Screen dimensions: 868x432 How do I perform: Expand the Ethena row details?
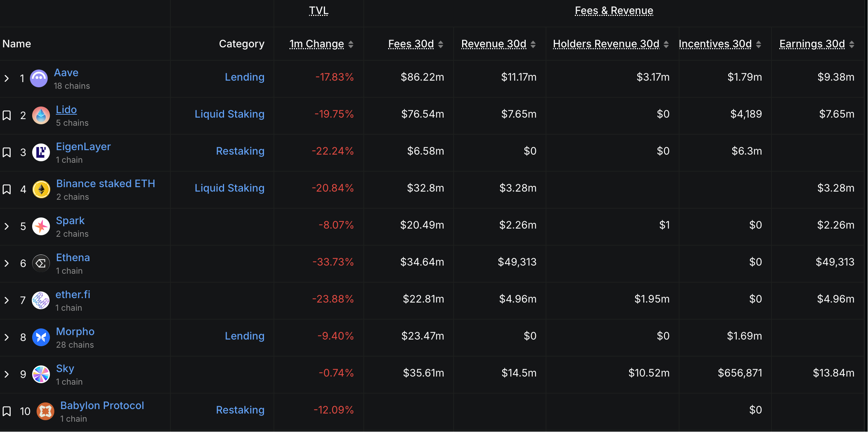[x=7, y=263]
